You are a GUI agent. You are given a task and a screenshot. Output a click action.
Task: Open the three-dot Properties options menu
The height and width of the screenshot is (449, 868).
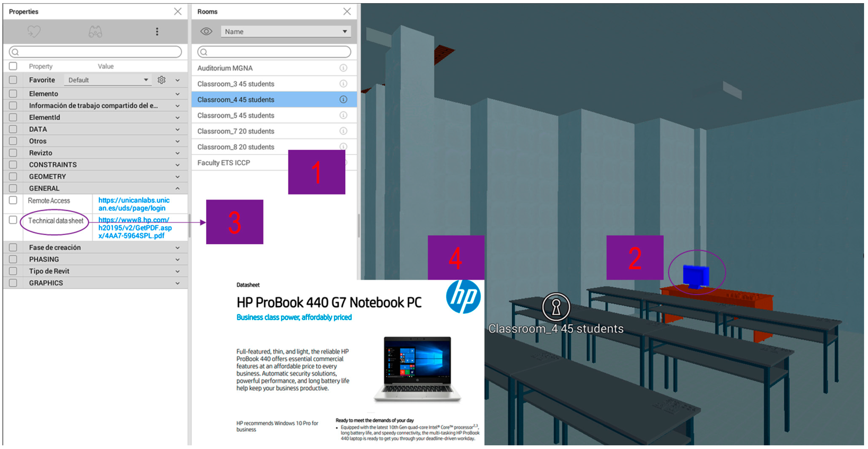pos(157,32)
